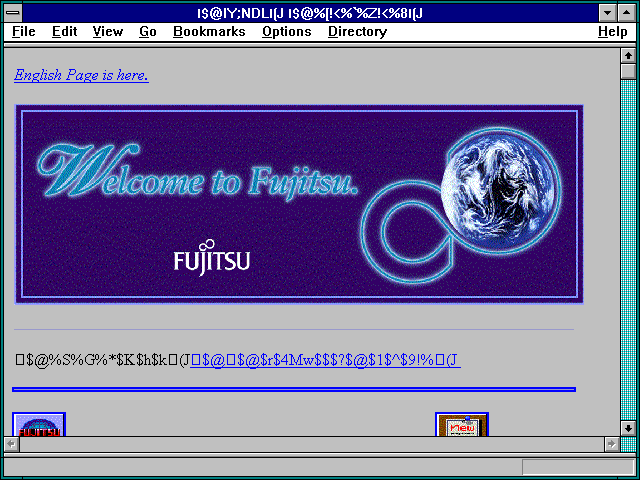Open the Directory menu

(358, 31)
